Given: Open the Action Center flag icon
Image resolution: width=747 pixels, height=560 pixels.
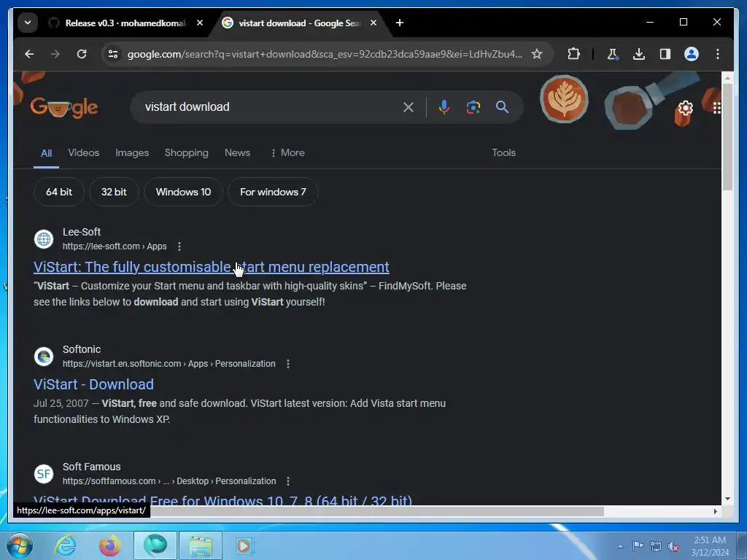Looking at the screenshot, I should point(638,546).
